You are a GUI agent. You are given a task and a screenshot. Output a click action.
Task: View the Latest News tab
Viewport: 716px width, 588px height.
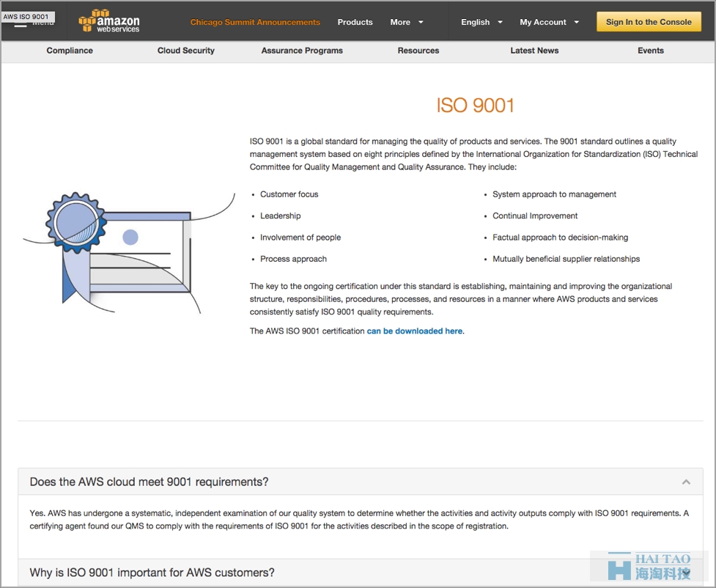pos(534,51)
